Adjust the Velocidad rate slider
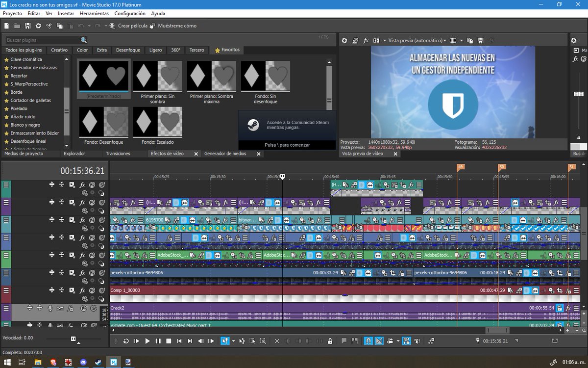Screen dimensions: 588x368 (x=73, y=339)
